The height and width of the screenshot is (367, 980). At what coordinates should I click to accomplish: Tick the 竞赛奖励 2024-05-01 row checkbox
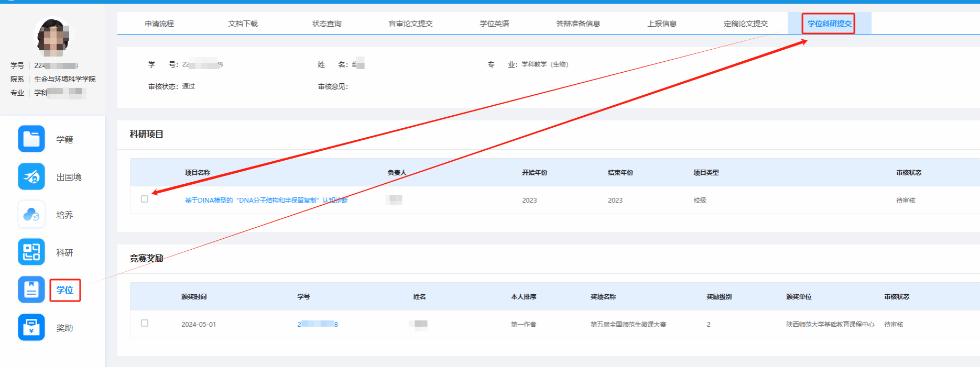[x=145, y=323]
